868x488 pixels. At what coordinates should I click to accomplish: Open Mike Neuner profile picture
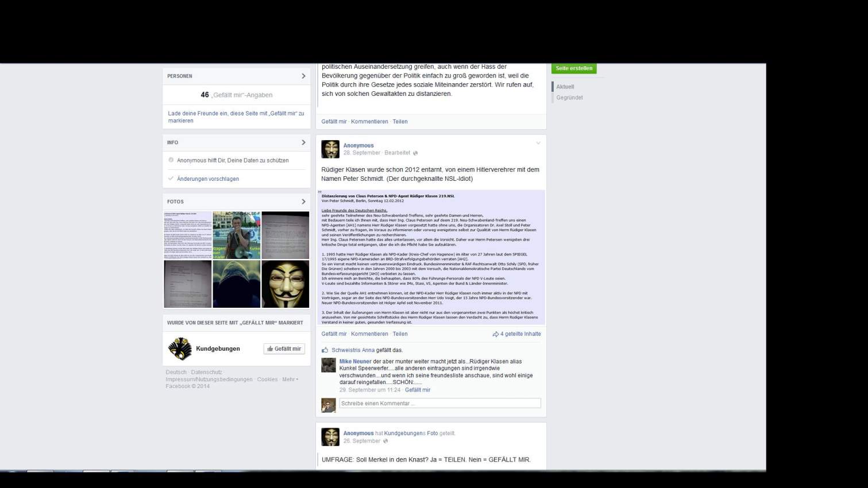[x=329, y=365]
